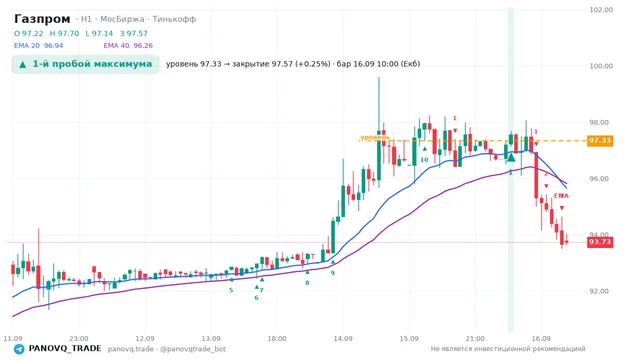Click the '14.09' date axis label

[x=343, y=338]
